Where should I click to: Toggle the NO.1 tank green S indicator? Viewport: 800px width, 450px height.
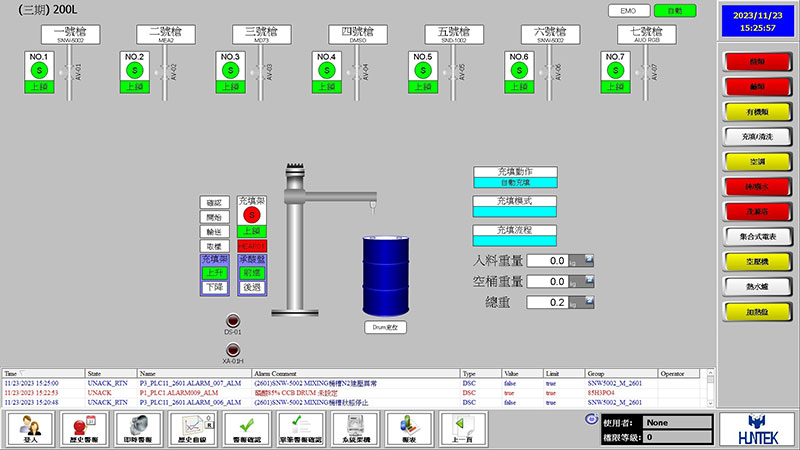(39, 71)
